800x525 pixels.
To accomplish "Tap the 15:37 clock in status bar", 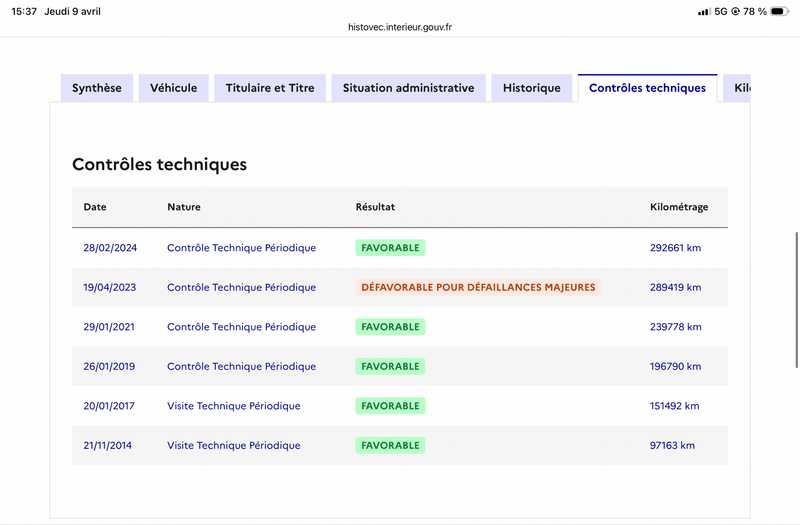I will click(x=24, y=12).
